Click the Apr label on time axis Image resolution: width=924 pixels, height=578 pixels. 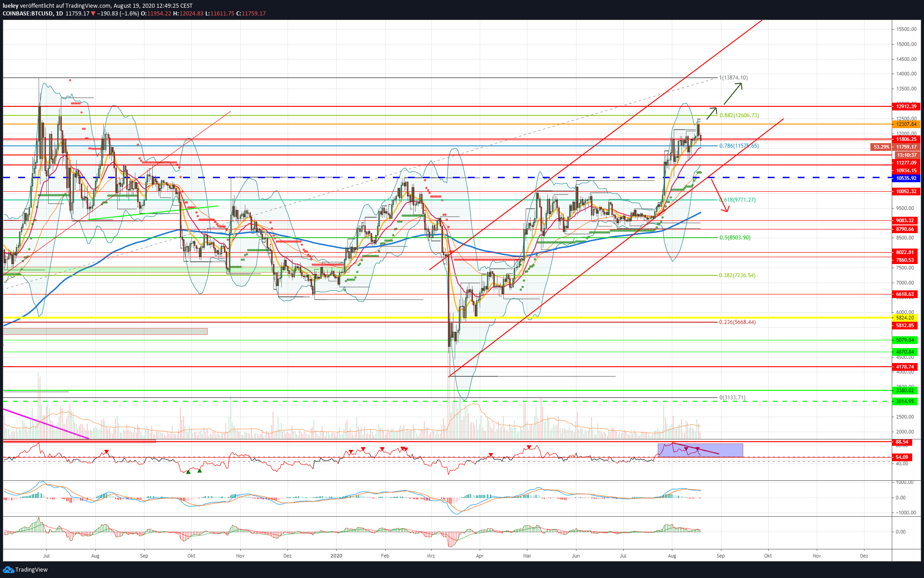480,556
